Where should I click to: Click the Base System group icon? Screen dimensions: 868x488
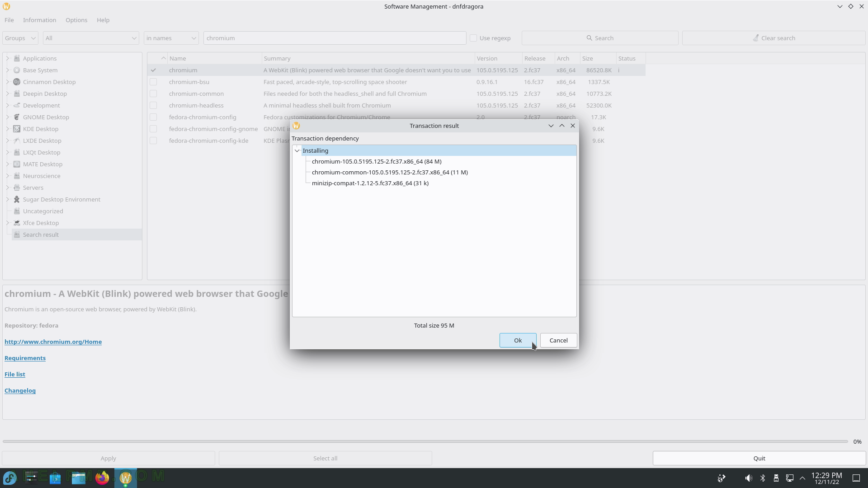tap(17, 70)
